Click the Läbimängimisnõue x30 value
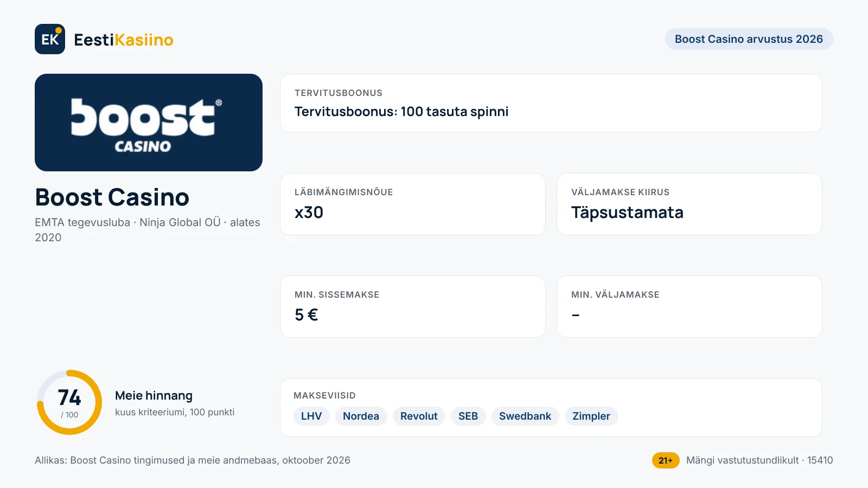This screenshot has width=868, height=488. point(309,212)
